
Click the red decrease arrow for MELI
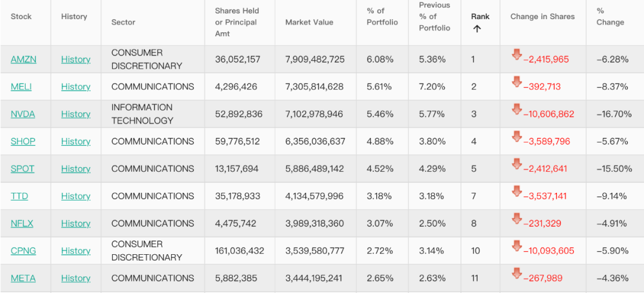(517, 82)
